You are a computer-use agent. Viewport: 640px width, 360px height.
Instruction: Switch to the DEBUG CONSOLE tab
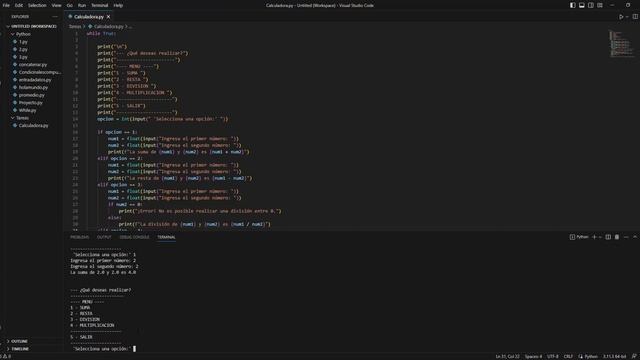click(x=134, y=237)
